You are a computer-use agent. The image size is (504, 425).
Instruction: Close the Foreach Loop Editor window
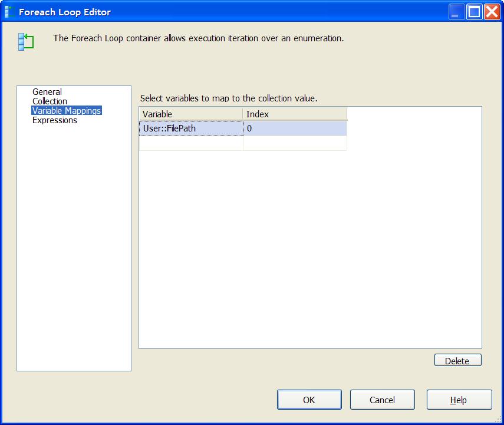click(492, 12)
